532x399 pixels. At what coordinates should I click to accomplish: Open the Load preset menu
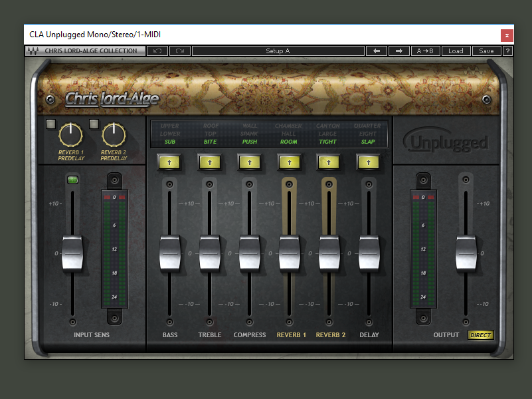pyautogui.click(x=456, y=51)
